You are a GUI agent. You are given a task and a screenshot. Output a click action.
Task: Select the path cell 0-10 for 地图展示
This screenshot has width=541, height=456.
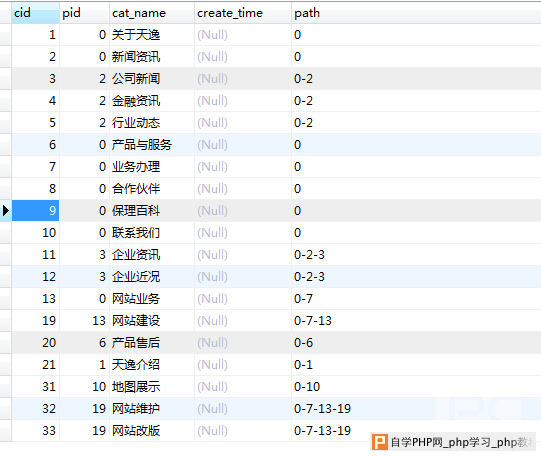tap(416, 386)
